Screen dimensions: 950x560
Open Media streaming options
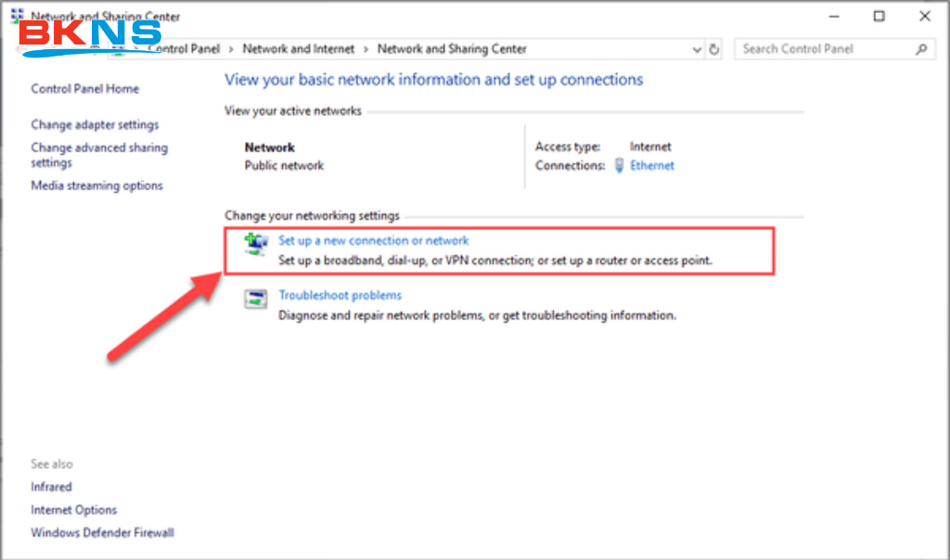(x=96, y=185)
